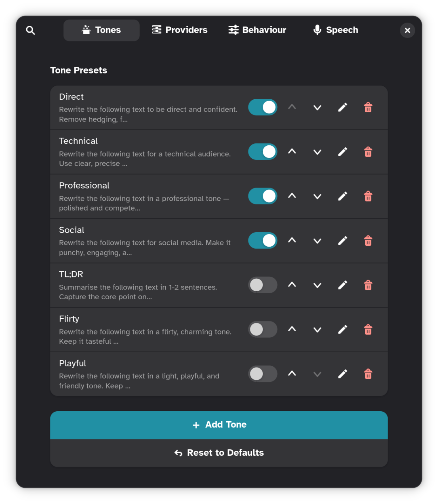Reset tone presets to defaults
The width and height of the screenshot is (438, 504).
(x=219, y=453)
